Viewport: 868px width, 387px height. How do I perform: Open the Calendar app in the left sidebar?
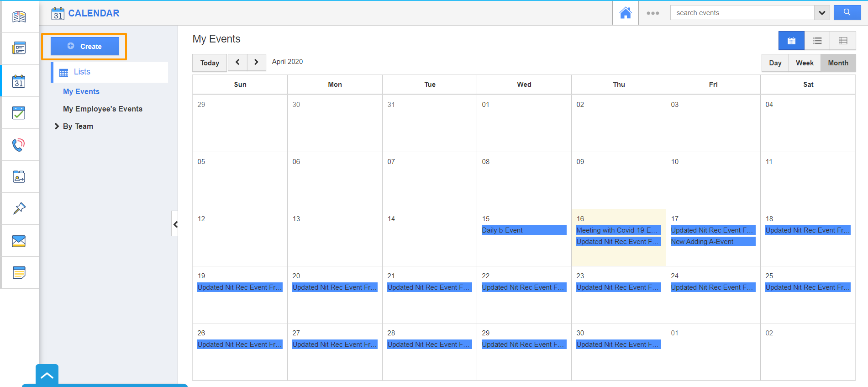coord(19,81)
